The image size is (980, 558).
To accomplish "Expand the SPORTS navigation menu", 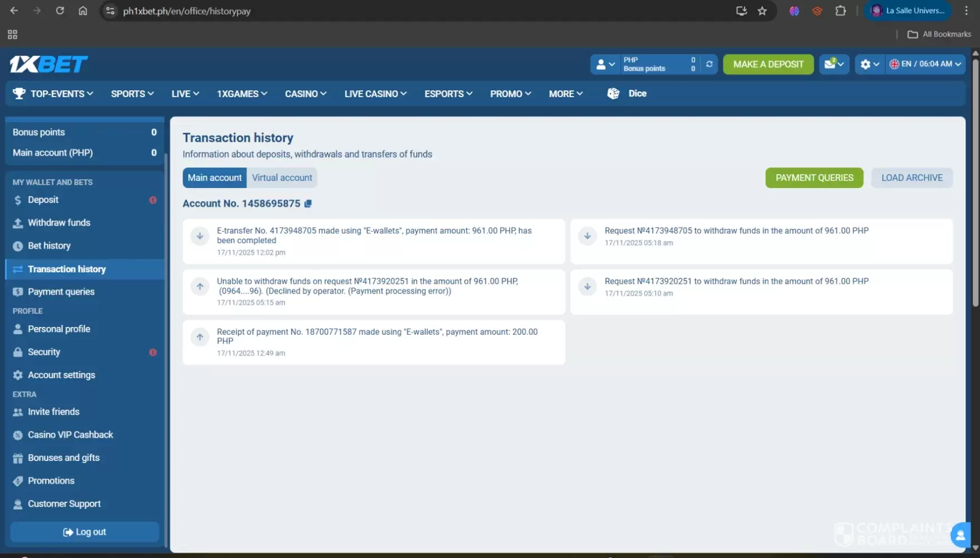I will tap(132, 94).
